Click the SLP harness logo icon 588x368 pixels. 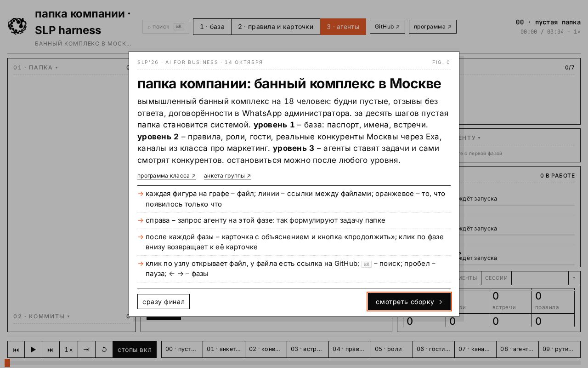tap(17, 26)
